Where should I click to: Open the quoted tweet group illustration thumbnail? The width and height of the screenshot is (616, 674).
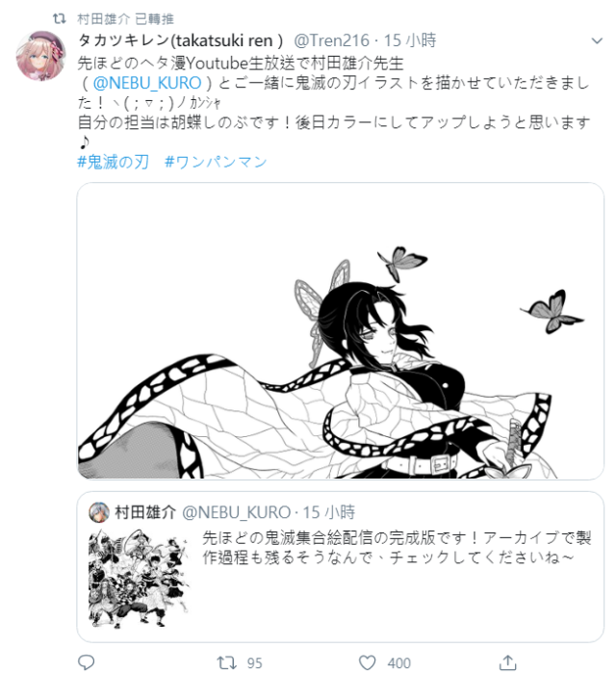139,579
